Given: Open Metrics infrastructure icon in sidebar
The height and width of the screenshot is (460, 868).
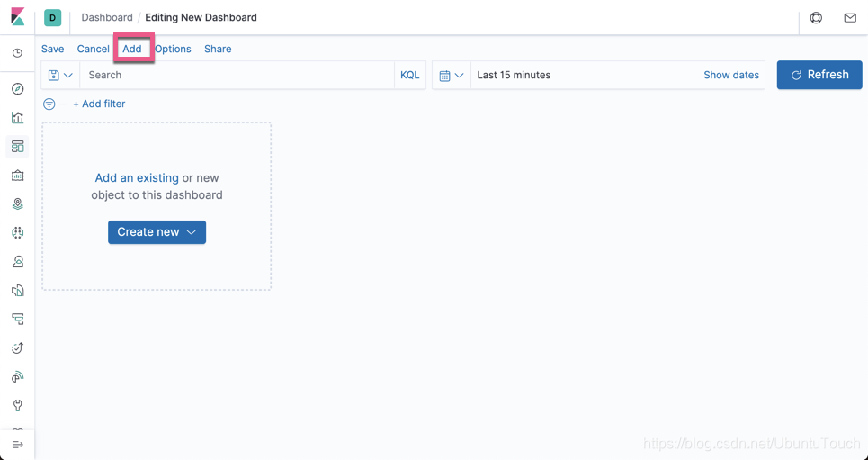Looking at the screenshot, I should [x=18, y=262].
